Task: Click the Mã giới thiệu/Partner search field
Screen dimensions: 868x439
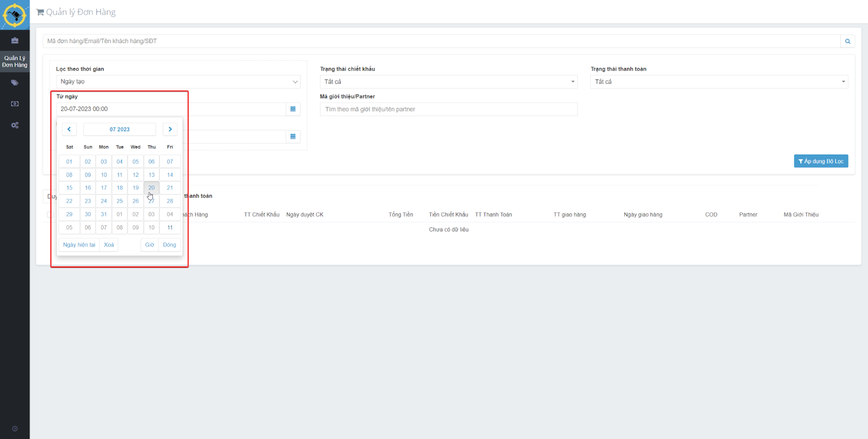Action: point(448,110)
